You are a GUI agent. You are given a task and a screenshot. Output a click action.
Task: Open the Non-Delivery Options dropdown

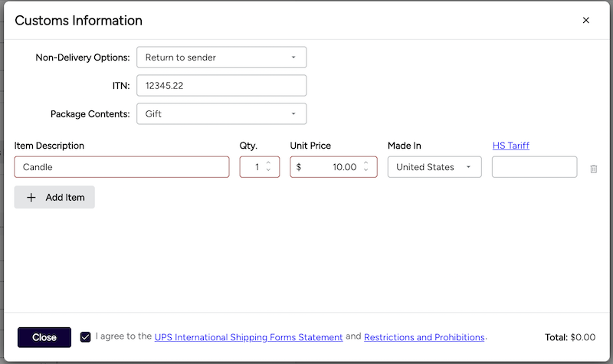pyautogui.click(x=221, y=57)
